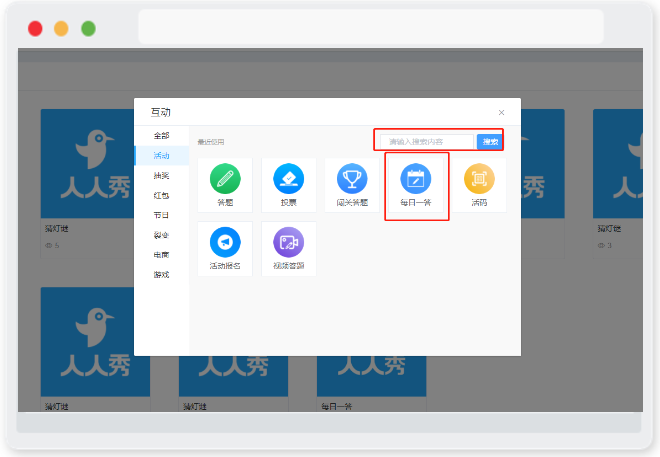660x457 pixels.
Task: Select the 答题 pencil icon
Action: (225, 179)
